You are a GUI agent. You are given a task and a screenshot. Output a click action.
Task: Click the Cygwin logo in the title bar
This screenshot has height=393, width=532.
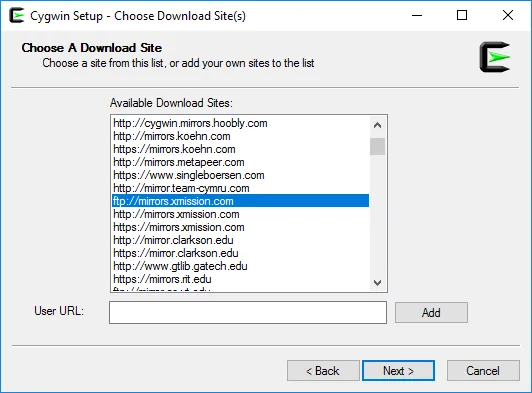tap(17, 16)
